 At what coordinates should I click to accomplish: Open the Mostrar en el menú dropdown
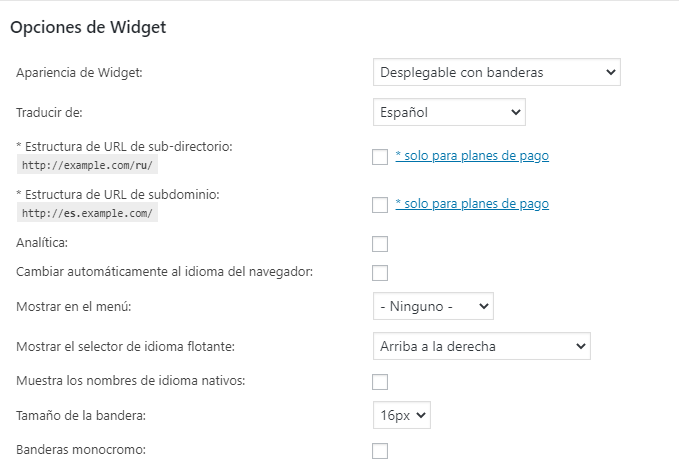tap(432, 305)
